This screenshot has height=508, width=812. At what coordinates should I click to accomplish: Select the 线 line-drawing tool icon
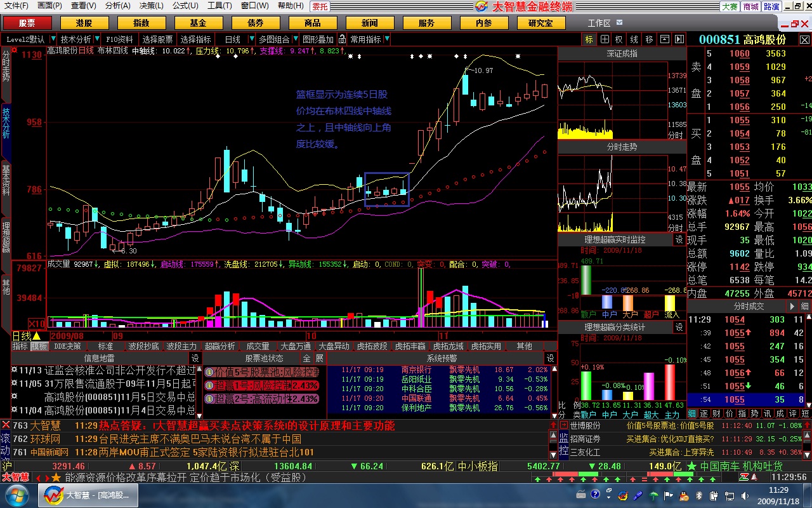point(633,40)
